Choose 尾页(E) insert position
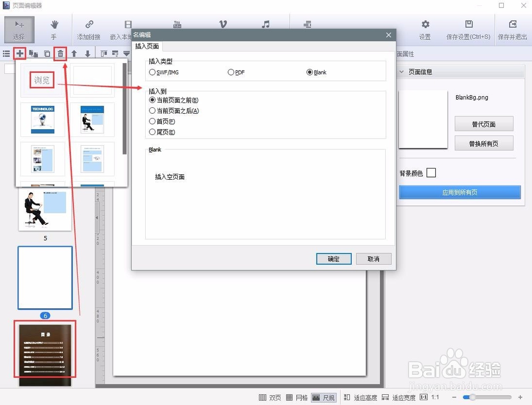The height and width of the screenshot is (405, 532). (162, 132)
